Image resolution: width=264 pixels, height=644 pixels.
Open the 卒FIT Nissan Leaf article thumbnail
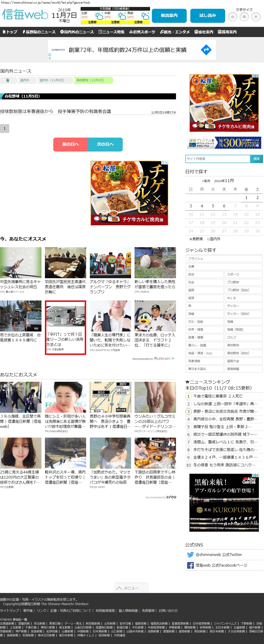(x=66, y=316)
